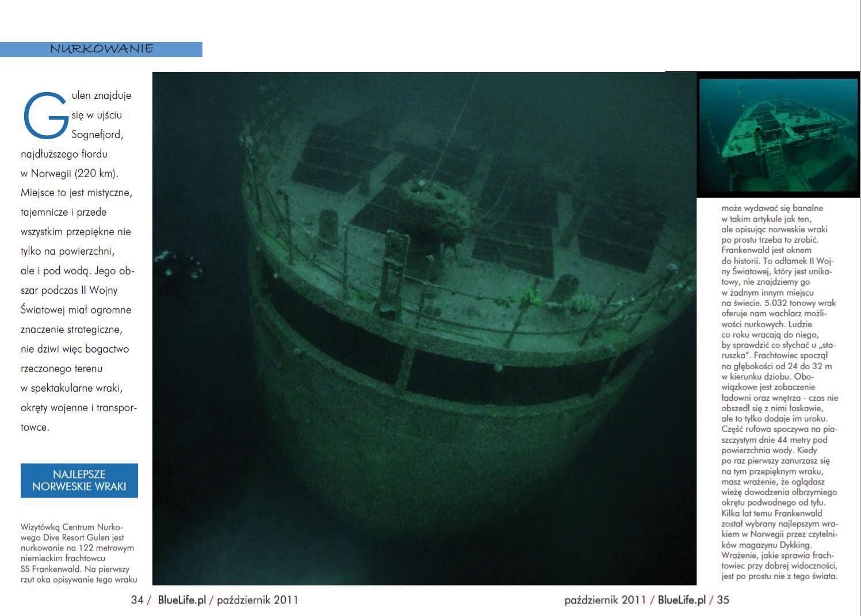Click the NAJLEPSZE NORWESKIE WRAKI blue box

point(79,480)
